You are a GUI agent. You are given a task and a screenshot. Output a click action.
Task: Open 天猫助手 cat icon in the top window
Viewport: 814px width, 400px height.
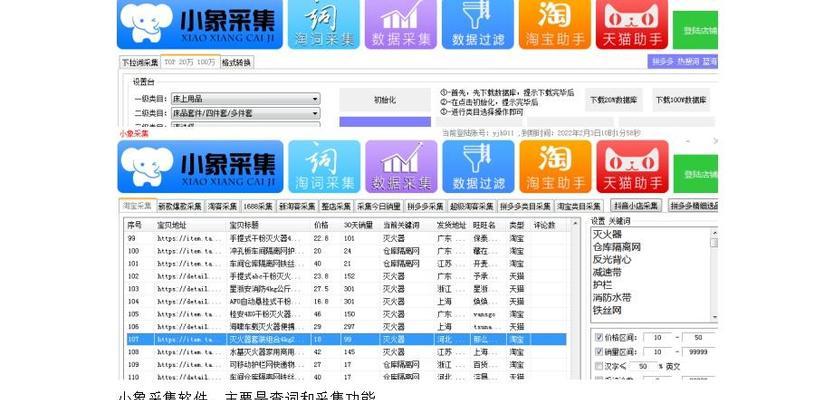coord(632,24)
